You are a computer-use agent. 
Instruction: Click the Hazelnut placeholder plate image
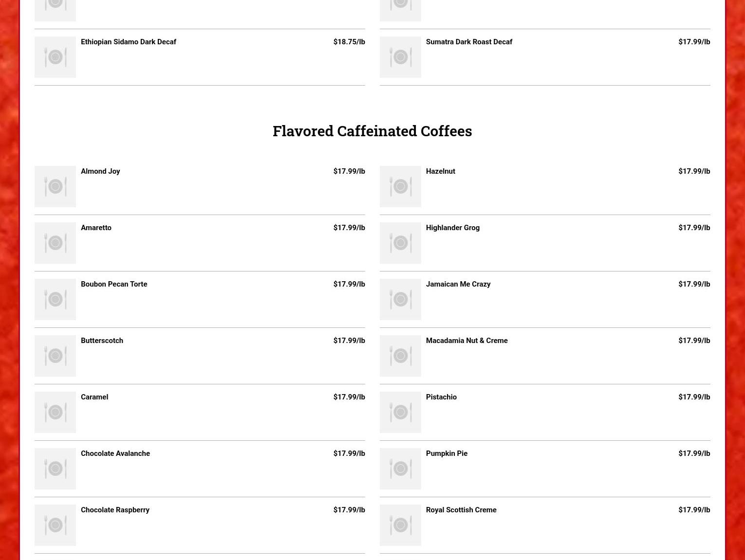coord(400,186)
